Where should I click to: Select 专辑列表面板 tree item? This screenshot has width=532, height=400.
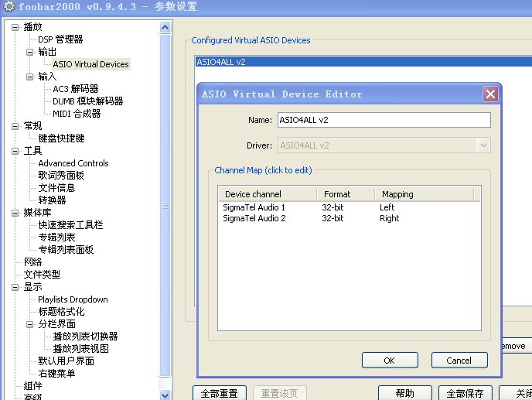pyautogui.click(x=66, y=250)
